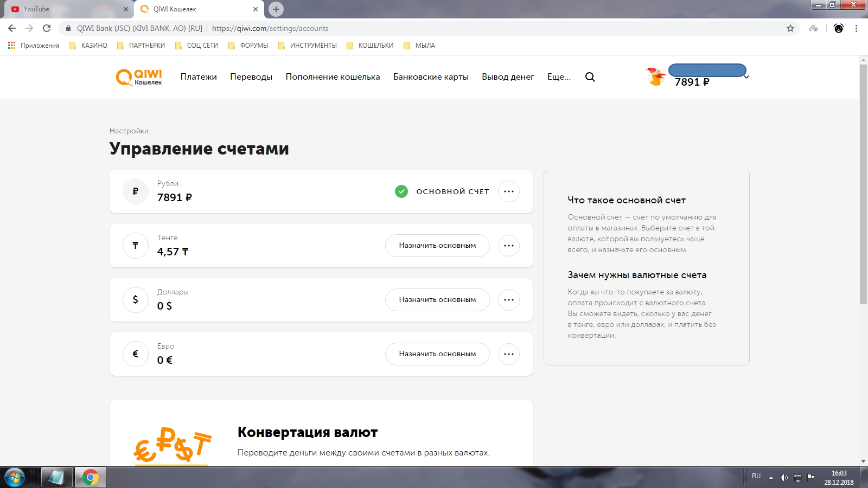Set the Доллары account as основной
Viewport: 868px width, 488px height.
pos(437,300)
